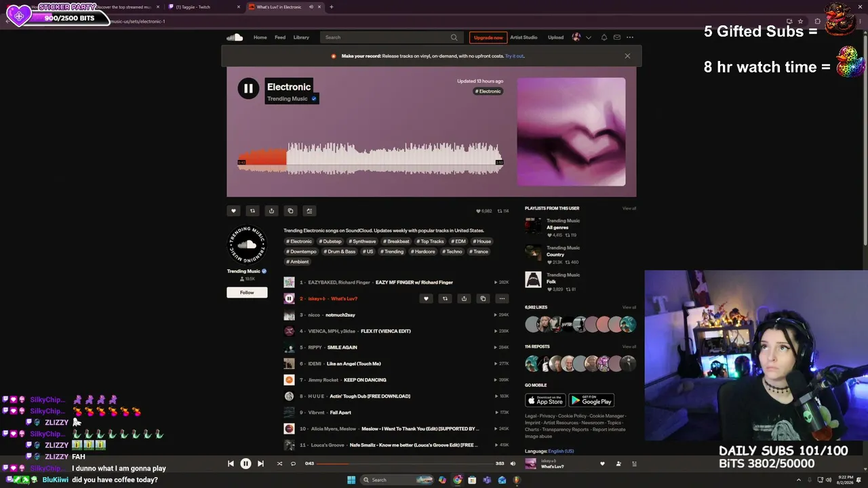Get it on Google Play badge
Screen dimensions: 868x488
pos(591,400)
